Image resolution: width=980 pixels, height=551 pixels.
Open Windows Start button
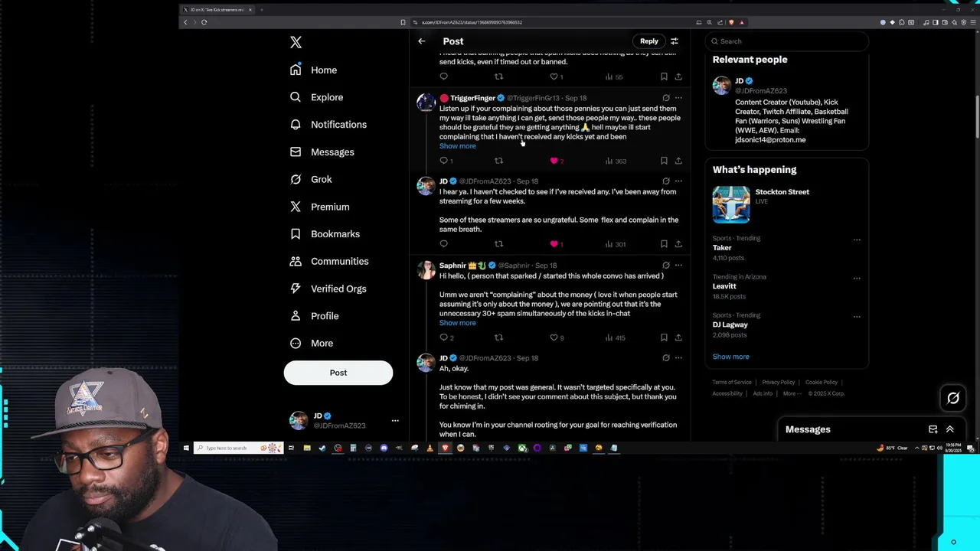click(x=186, y=448)
